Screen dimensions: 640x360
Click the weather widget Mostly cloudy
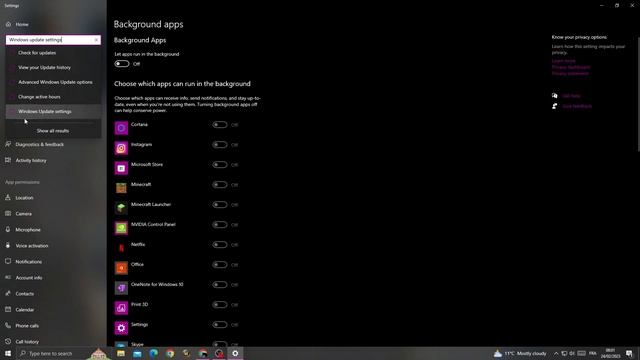(x=520, y=353)
